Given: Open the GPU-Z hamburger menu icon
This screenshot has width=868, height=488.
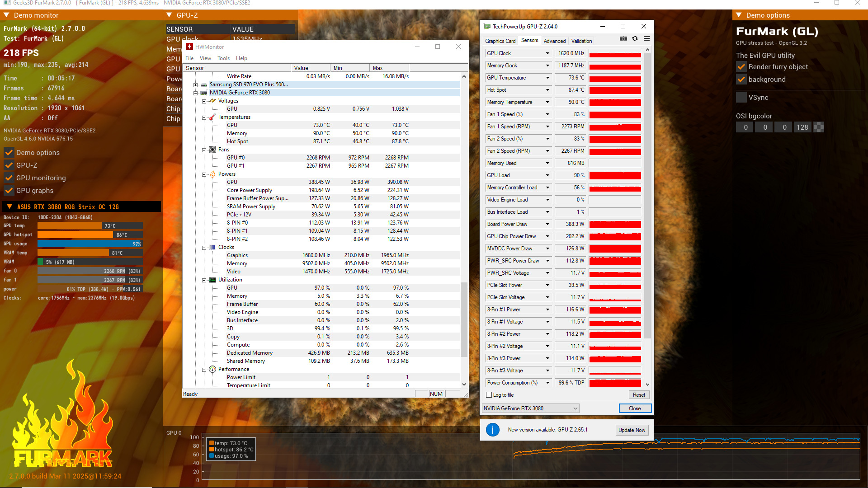Looking at the screenshot, I should coord(646,39).
